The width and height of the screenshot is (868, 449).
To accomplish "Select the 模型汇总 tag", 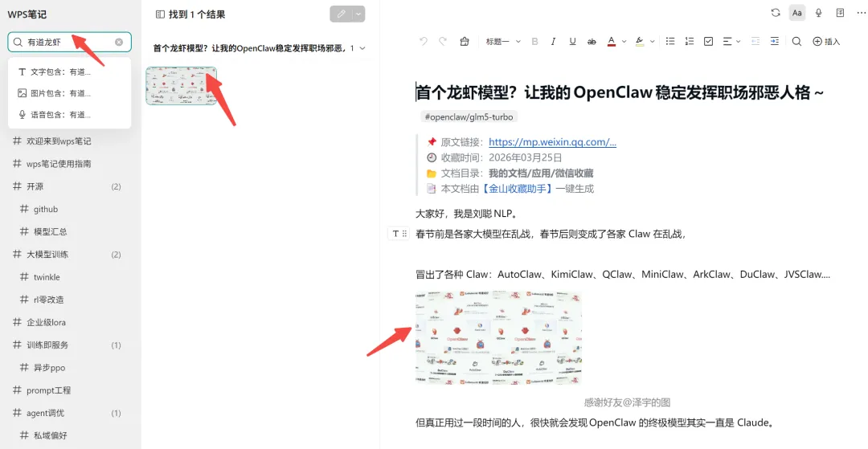I will tap(51, 231).
